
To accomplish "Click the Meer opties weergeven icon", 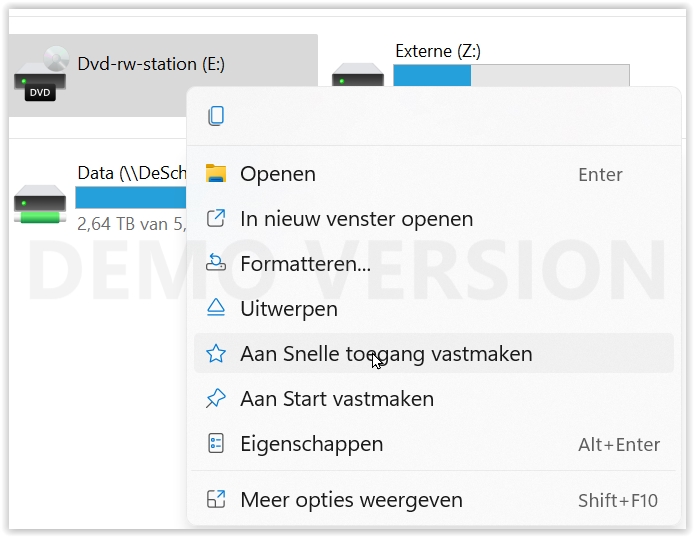I will click(x=216, y=500).
